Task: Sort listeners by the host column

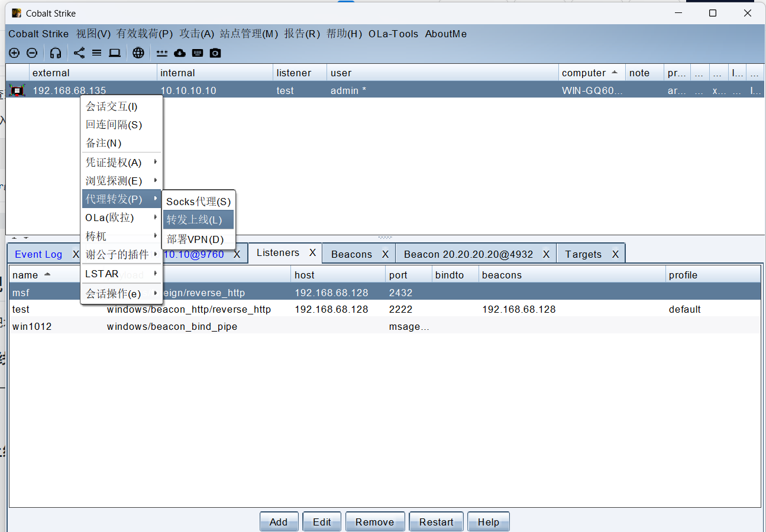Action: (x=338, y=275)
